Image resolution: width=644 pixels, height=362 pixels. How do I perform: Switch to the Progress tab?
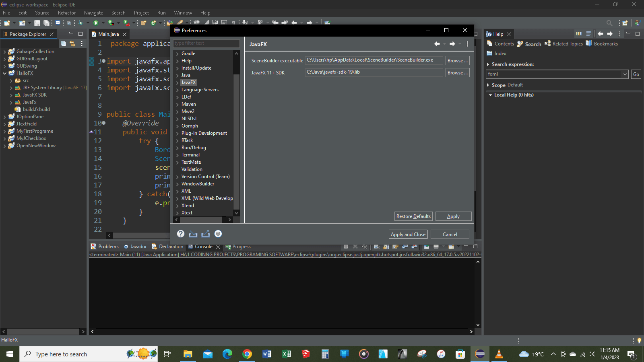[242, 247]
